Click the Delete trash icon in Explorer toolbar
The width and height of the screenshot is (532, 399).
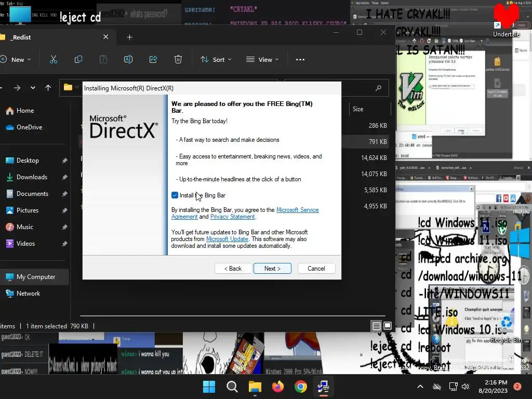click(178, 59)
